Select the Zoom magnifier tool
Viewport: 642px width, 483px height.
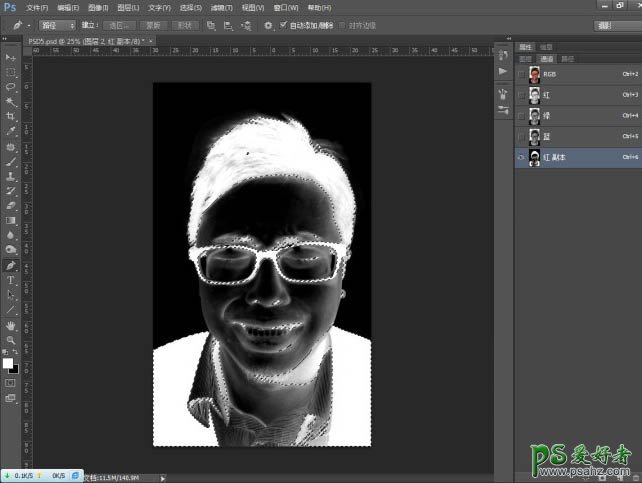[x=10, y=340]
